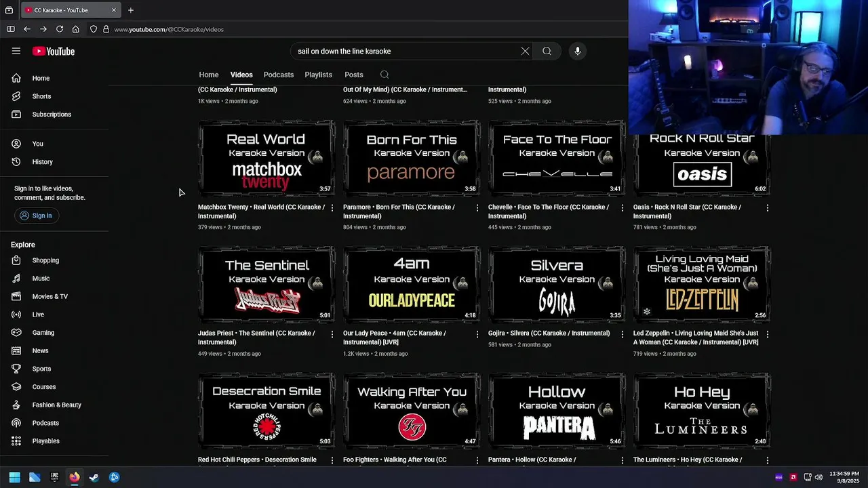Open the Living Loving Maid Led Zeppelin thumbnail
Screen dimensions: 868x488
tap(702, 285)
